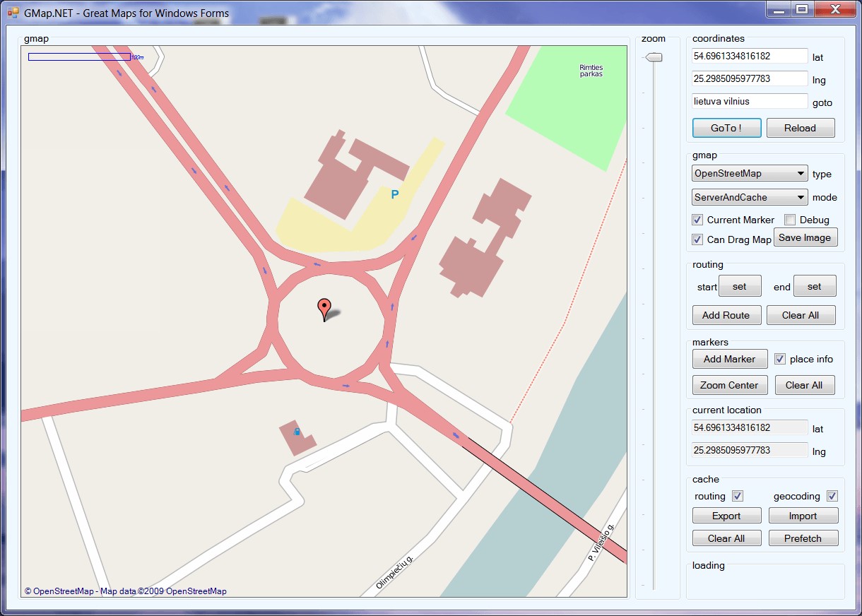Screen dimensions: 862x616
Task: Click the GMap.NET app icon in title bar
Action: tap(13, 13)
